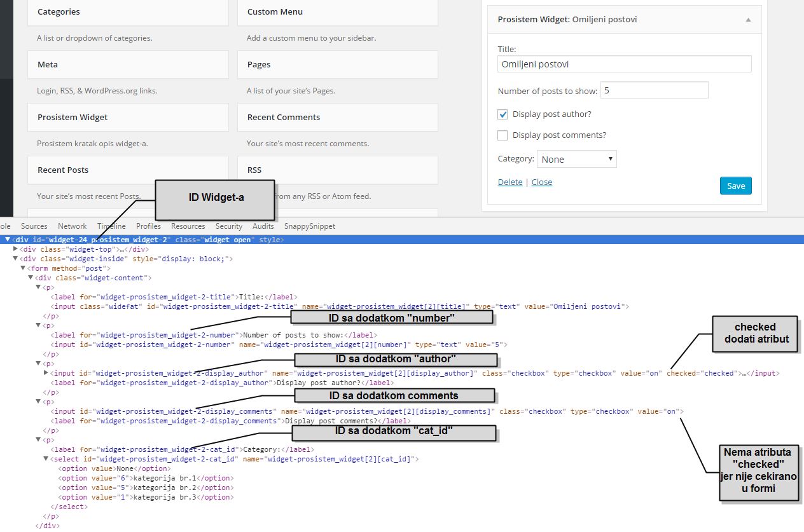The image size is (804, 532).
Task: Open the Audits tab
Action: tap(263, 226)
